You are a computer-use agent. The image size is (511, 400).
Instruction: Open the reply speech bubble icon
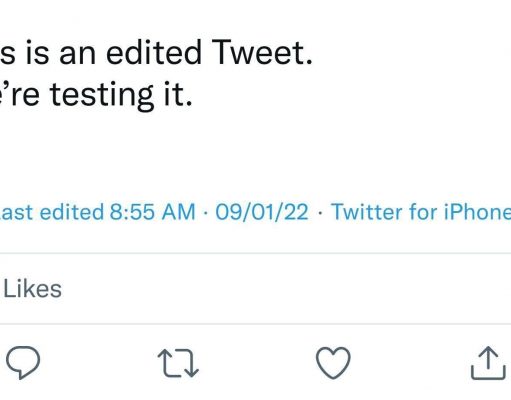click(x=23, y=362)
